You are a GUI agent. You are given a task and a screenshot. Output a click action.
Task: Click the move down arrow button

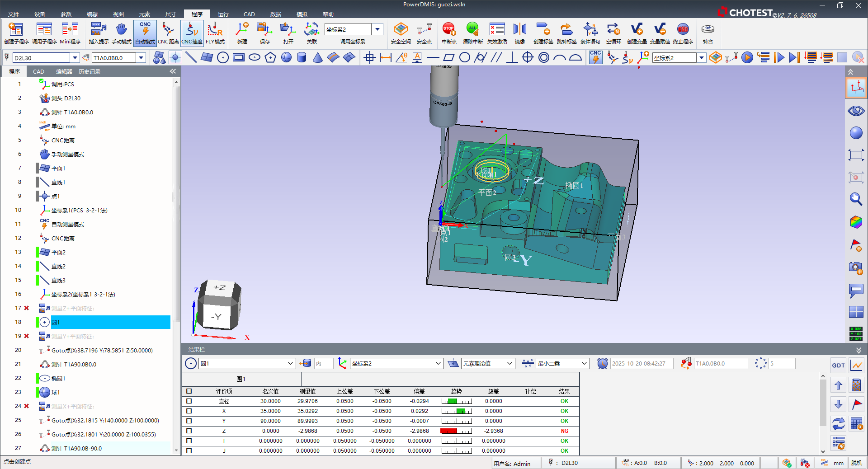tap(838, 404)
